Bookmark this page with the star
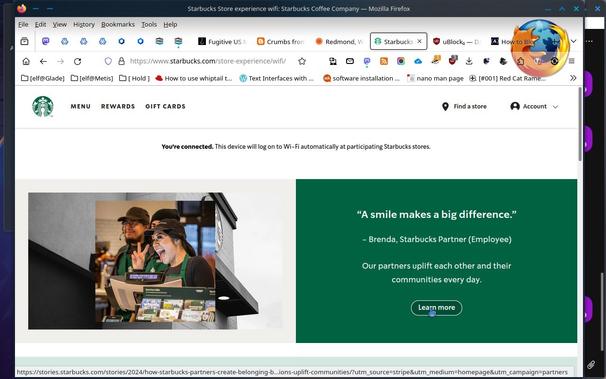This screenshot has height=379, width=606. [302, 61]
